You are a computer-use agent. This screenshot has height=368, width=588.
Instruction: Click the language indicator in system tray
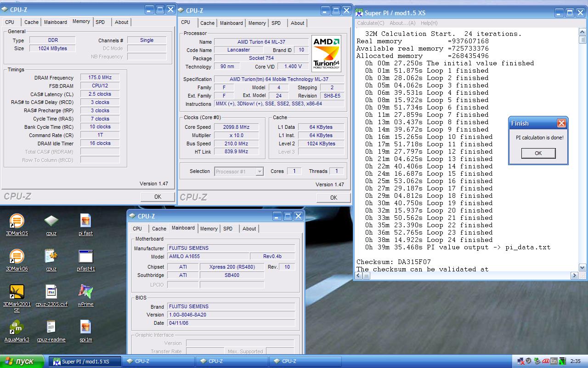tap(554, 361)
